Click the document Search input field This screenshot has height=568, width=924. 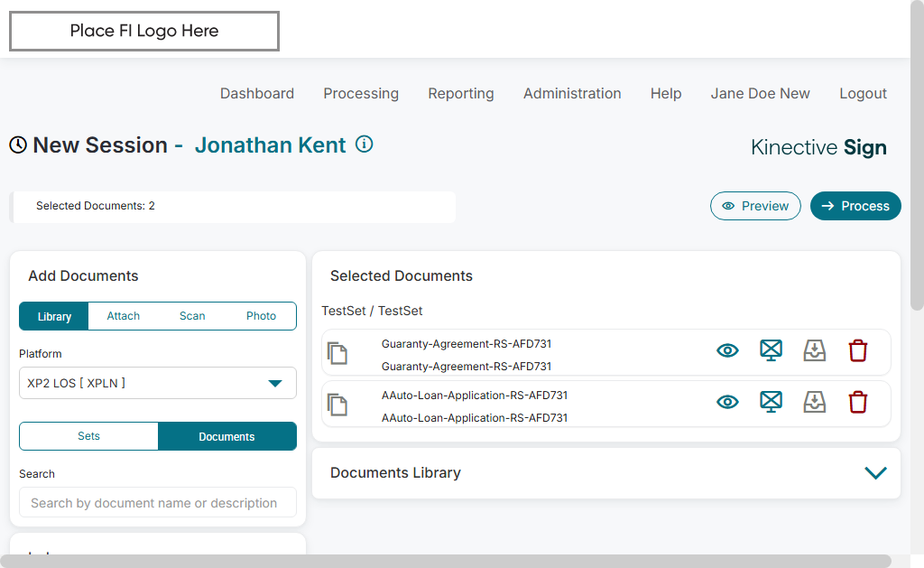[x=158, y=503]
